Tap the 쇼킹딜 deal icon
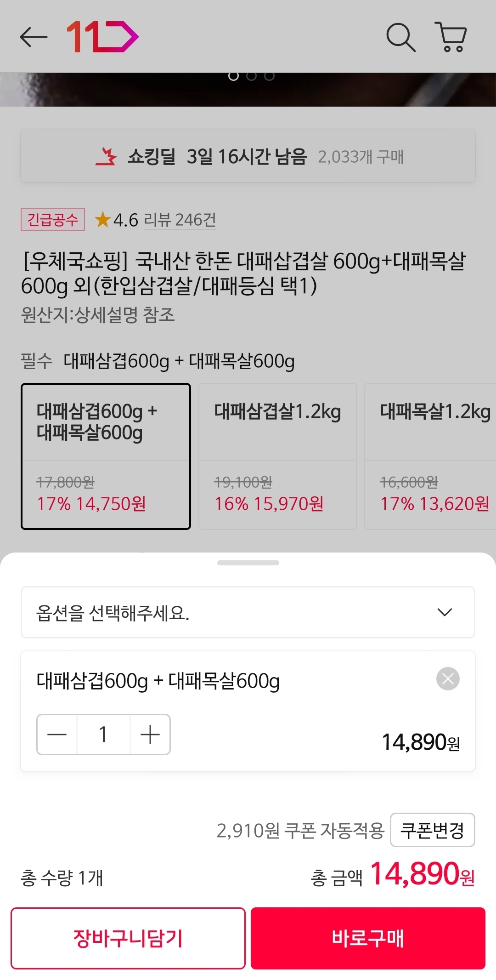Screen dimensions: 496x980 pyautogui.click(x=106, y=156)
